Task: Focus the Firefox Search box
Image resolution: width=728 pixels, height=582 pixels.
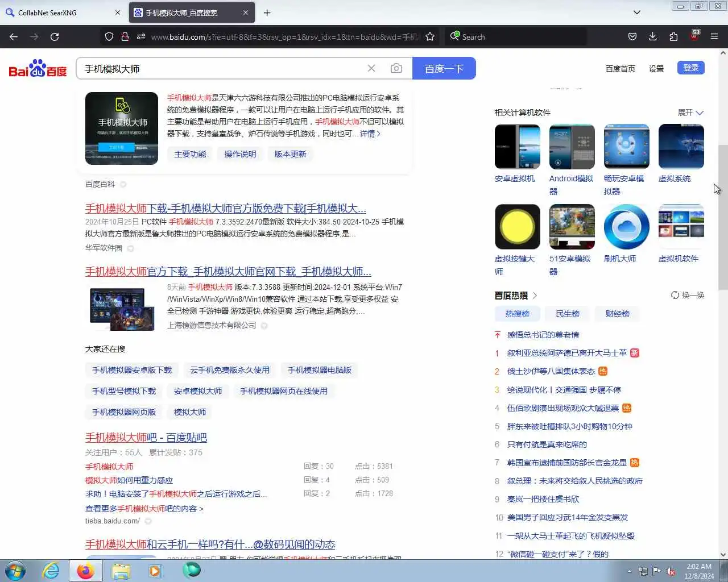Action: (x=516, y=36)
